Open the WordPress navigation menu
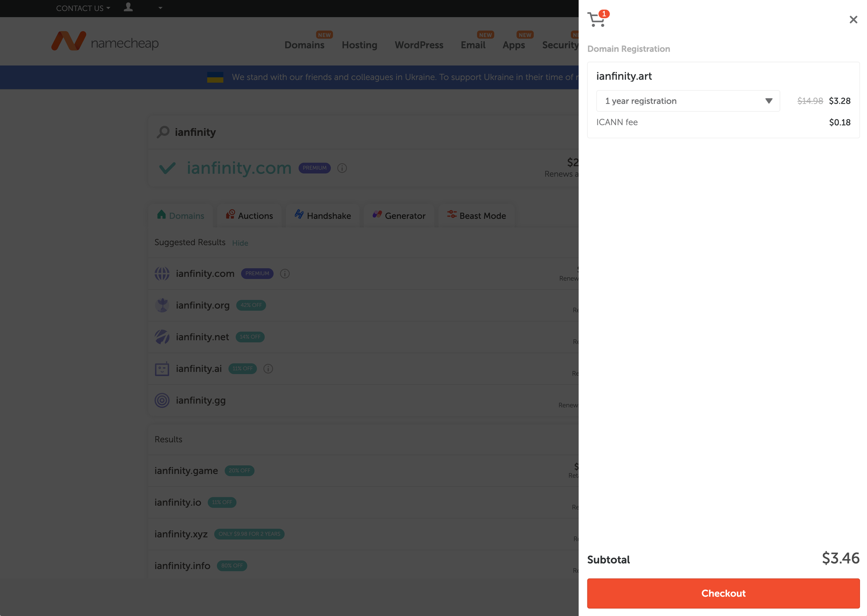 pyautogui.click(x=419, y=45)
